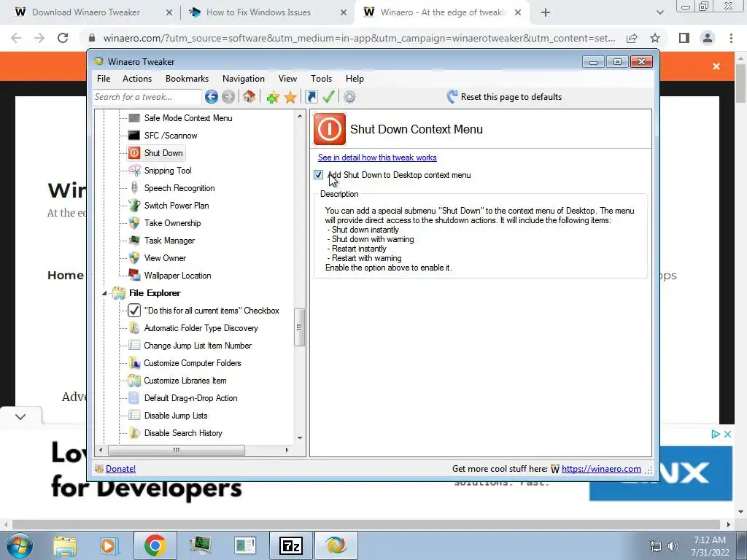
Task: Click the Windows Start button
Action: click(20, 545)
